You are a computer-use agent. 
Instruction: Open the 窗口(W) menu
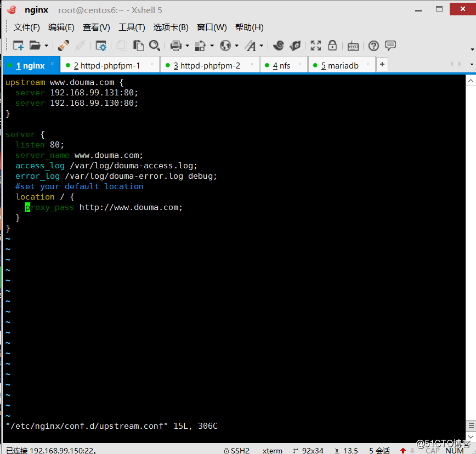(x=212, y=27)
